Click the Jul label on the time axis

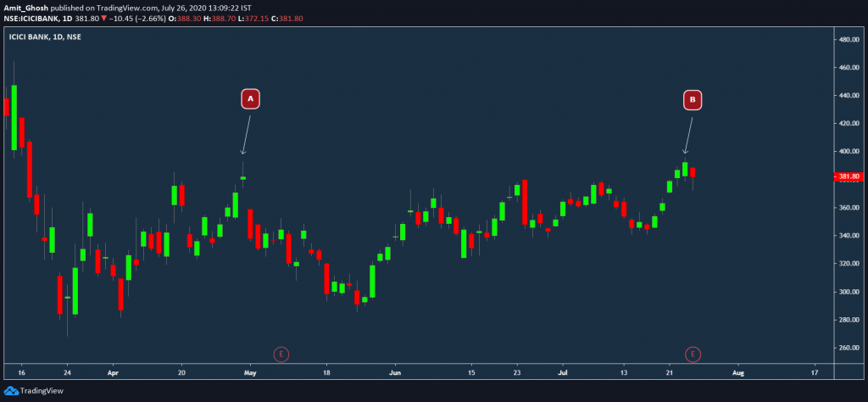coord(563,373)
